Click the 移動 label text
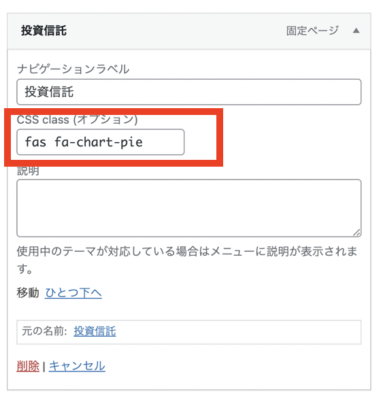The height and width of the screenshot is (400, 381). (x=28, y=293)
